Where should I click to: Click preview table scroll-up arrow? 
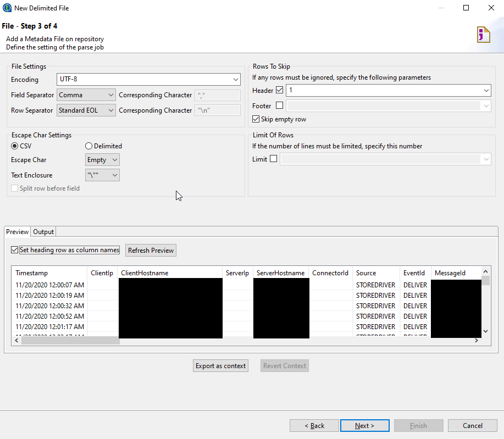(x=486, y=271)
